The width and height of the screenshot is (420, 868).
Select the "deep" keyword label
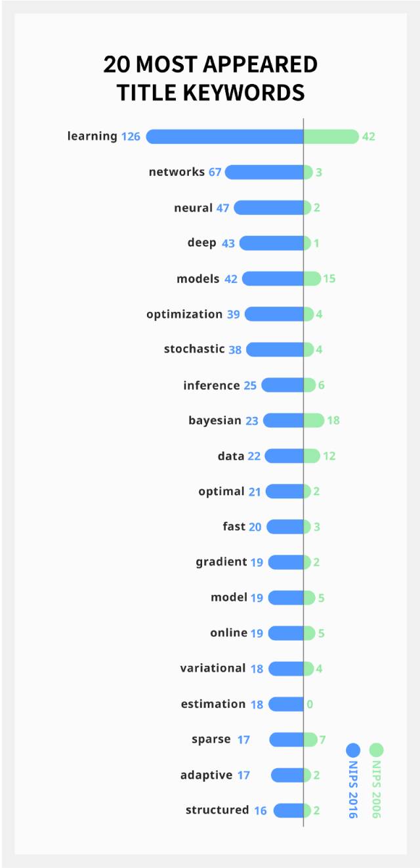201,243
